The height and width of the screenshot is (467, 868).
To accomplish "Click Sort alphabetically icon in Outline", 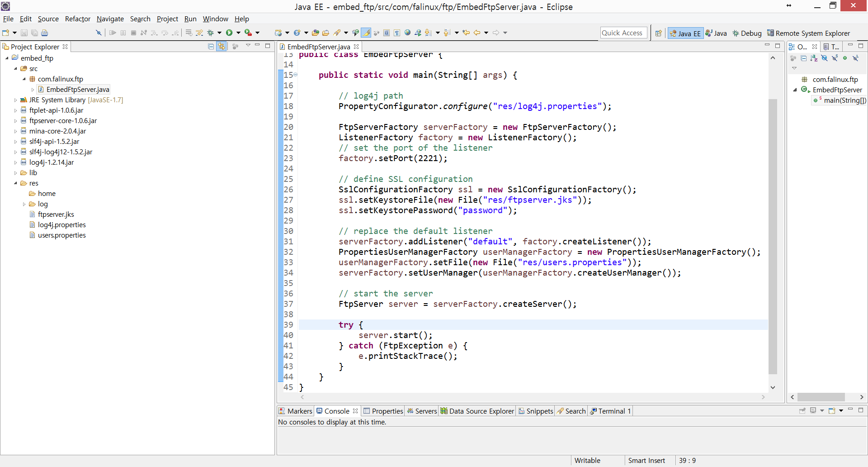I will pyautogui.click(x=814, y=58).
